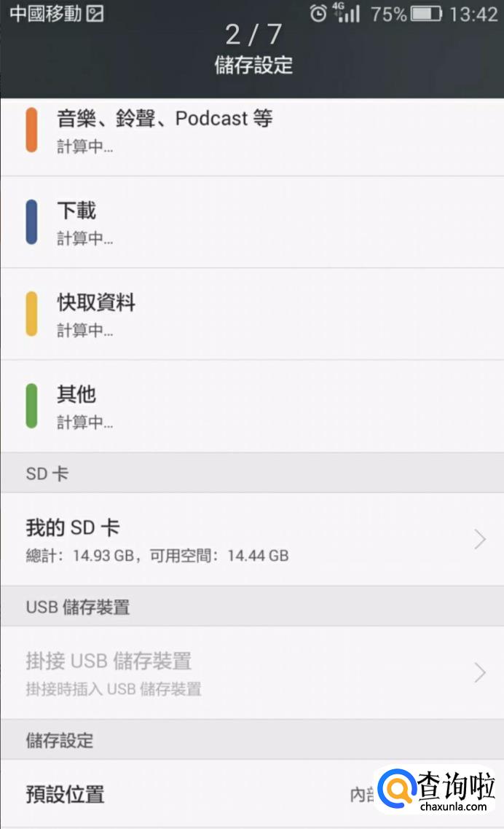This screenshot has width=504, height=829.
Task: Tap the 4G signal strength icon
Action: (x=346, y=12)
